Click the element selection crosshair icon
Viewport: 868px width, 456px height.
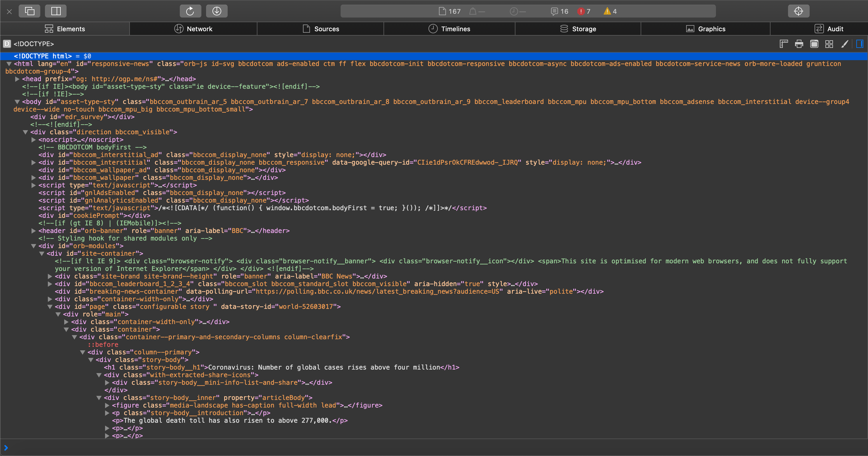click(798, 11)
